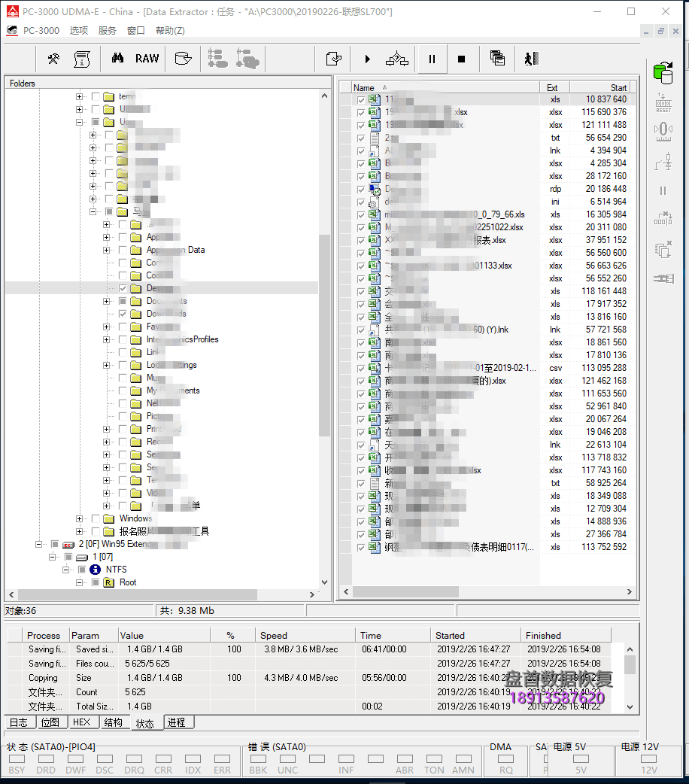This screenshot has height=784, width=689.
Task: Start RAW recovery from toolbar
Action: (x=147, y=59)
